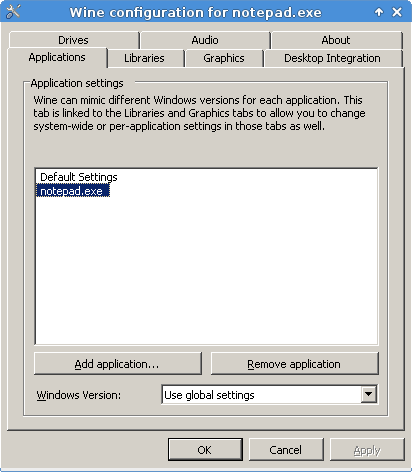Open the 'Use global settings' combo box
The width and height of the screenshot is (412, 472).
tap(270, 395)
